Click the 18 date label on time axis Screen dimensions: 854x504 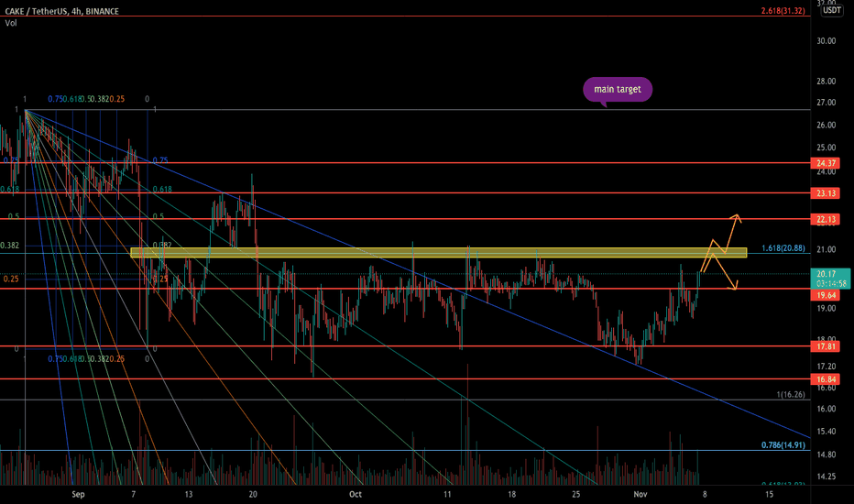tap(511, 494)
